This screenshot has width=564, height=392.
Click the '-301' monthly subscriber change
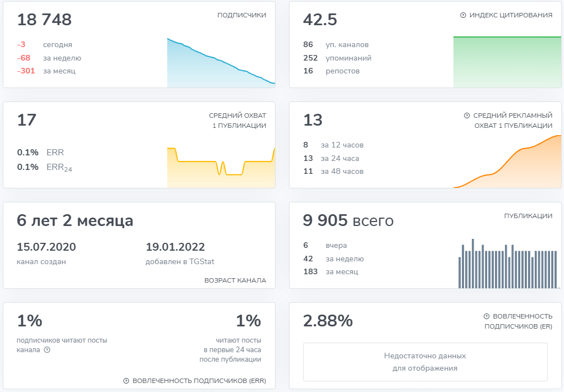[26, 71]
